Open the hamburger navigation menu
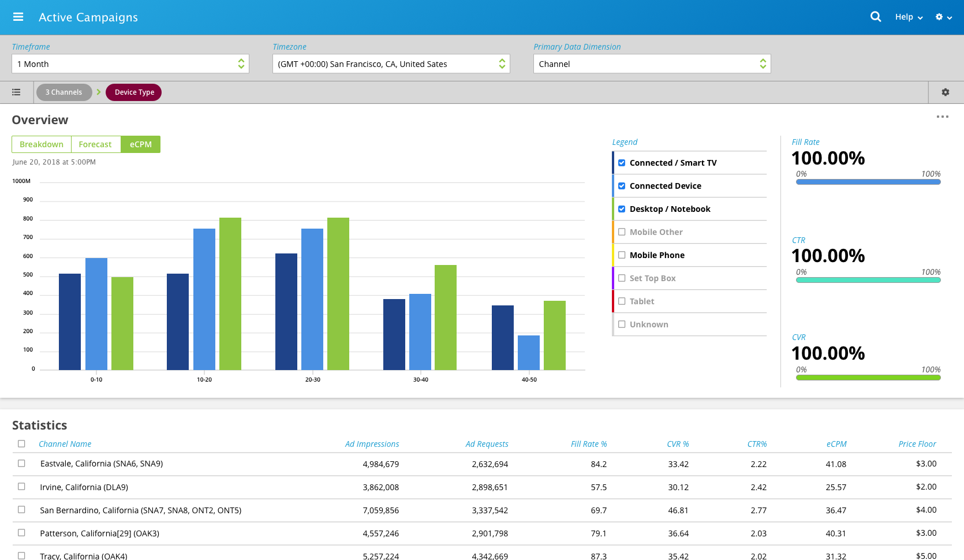Image resolution: width=964 pixels, height=560 pixels. coord(18,17)
